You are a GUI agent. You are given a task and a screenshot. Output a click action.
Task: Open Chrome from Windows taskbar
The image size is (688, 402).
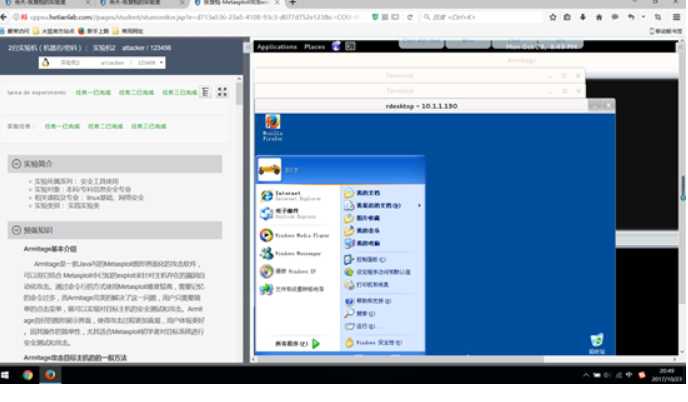[28, 375]
